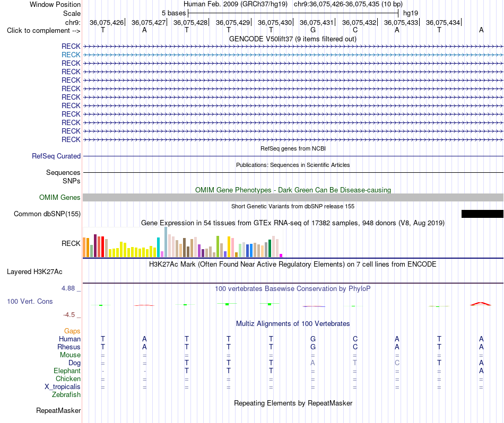The height and width of the screenshot is (423, 504).
Task: Click the small magenta GTEx bar
Action: coord(281,255)
